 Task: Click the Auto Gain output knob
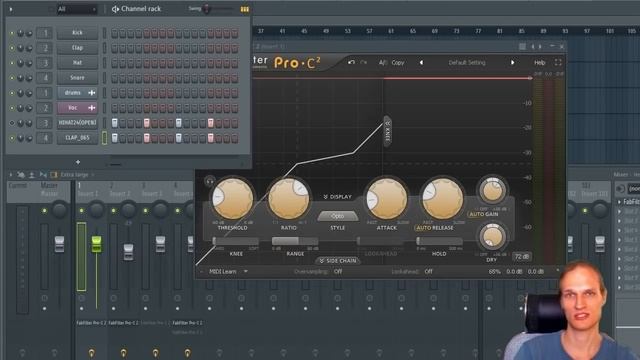click(x=492, y=191)
